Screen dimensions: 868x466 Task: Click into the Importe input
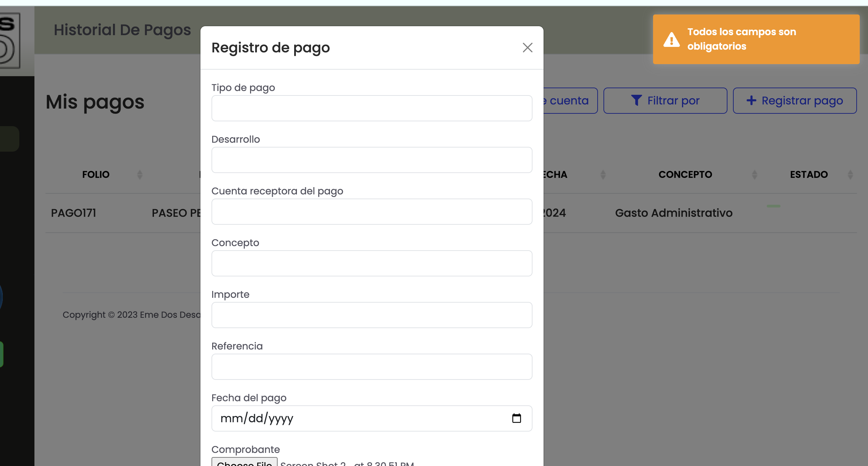coord(372,315)
